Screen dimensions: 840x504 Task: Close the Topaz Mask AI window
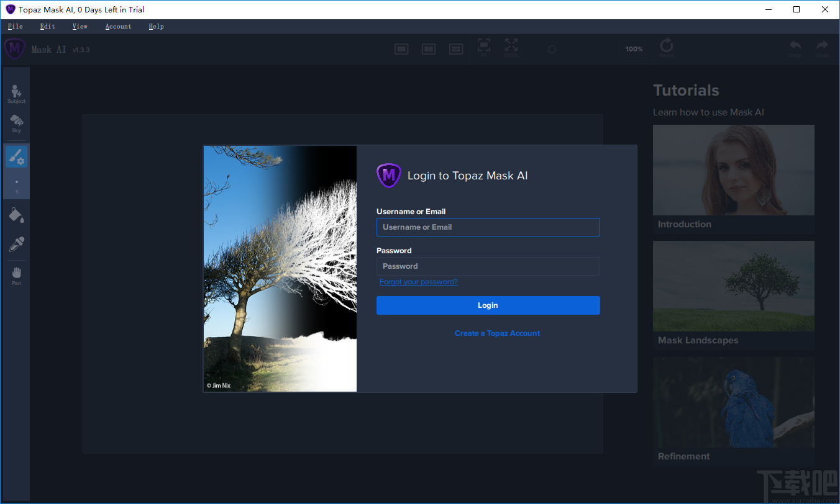point(825,9)
